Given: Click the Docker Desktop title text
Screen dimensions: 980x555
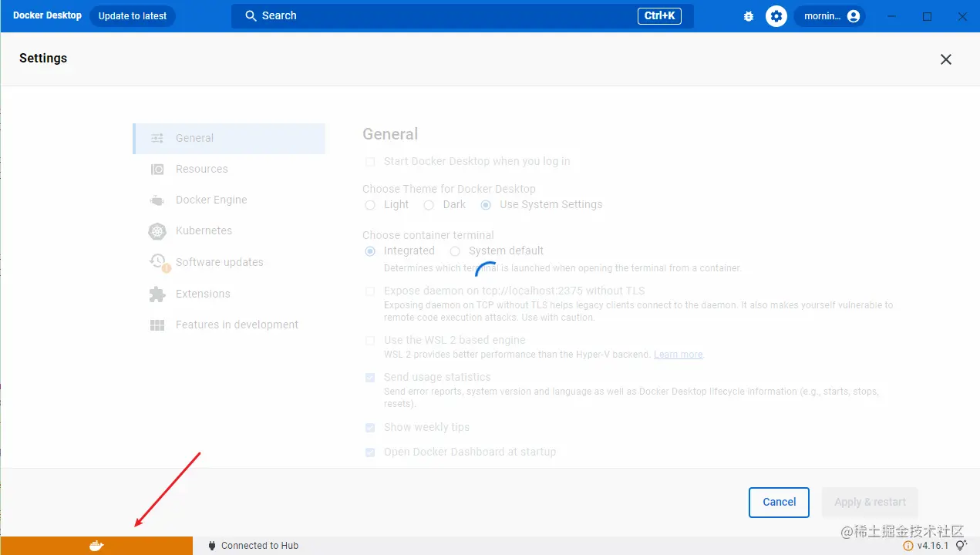Looking at the screenshot, I should pyautogui.click(x=47, y=15).
